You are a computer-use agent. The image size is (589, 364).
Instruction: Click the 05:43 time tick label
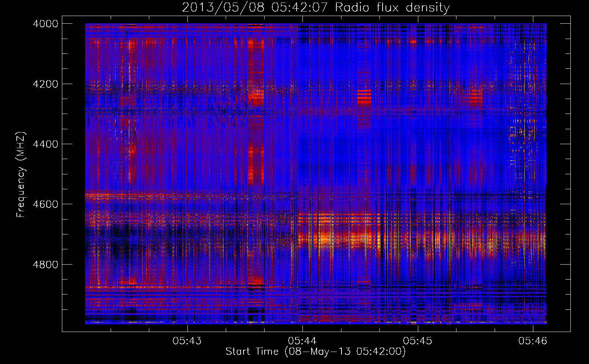click(187, 341)
